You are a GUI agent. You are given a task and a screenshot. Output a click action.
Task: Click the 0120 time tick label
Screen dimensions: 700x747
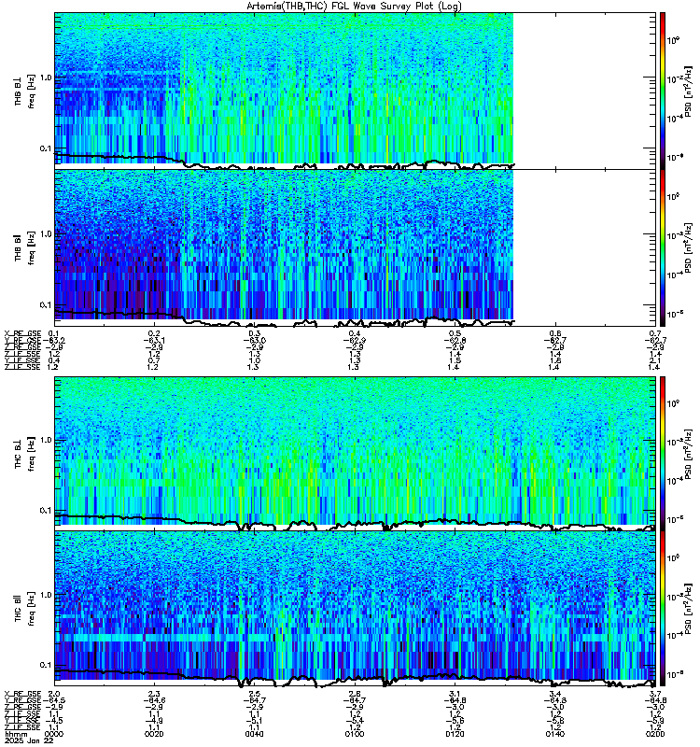[x=455, y=734]
